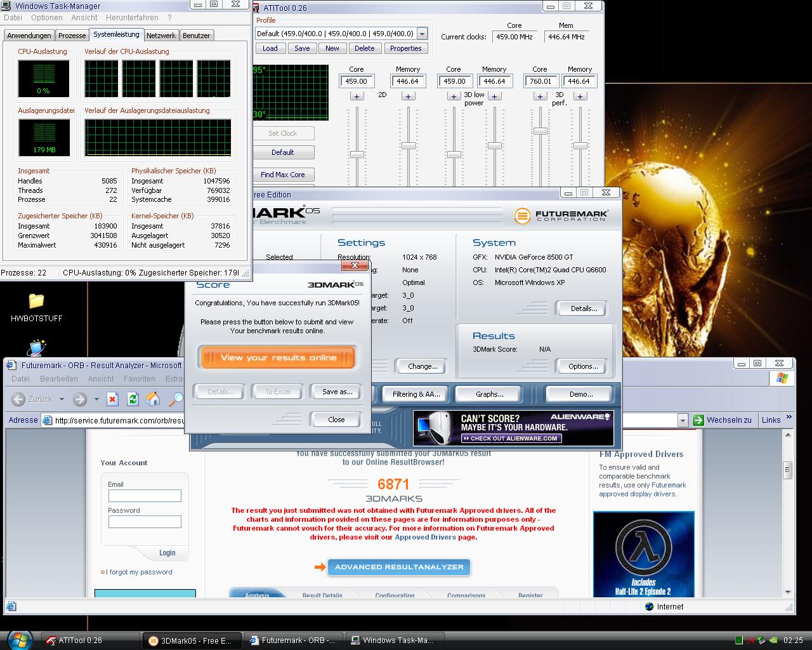812x650 pixels.
Task: Click the Back arrow icon in Internet Explorer
Action: click(18, 399)
